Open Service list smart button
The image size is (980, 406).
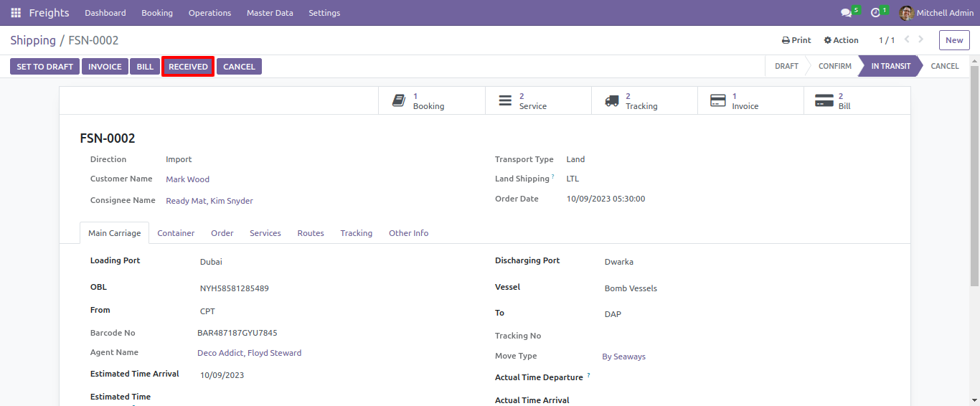(538, 100)
